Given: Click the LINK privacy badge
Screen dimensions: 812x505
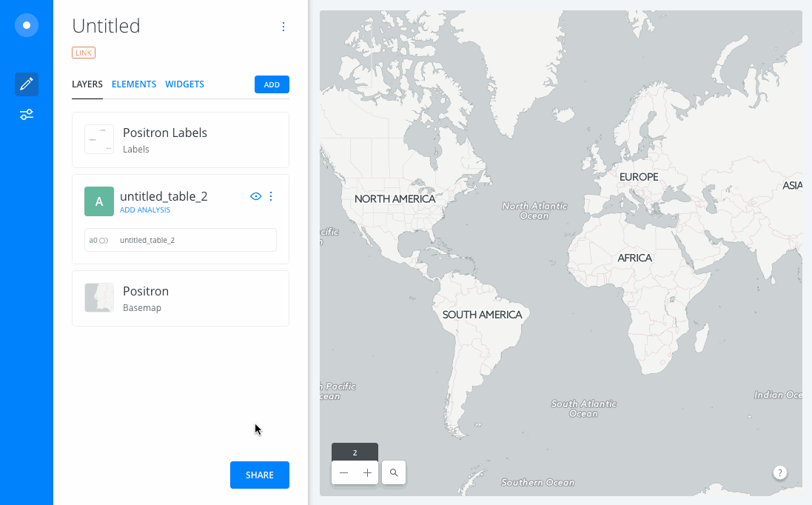Looking at the screenshot, I should click(84, 53).
